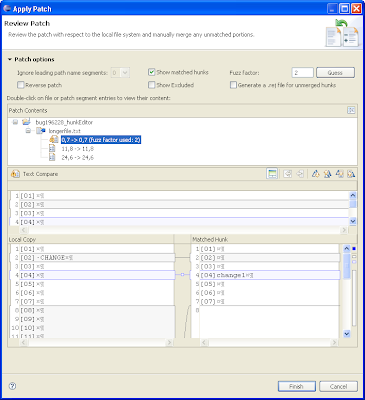Click top pane scroll up arrow
The image size is (365, 400).
[353, 195]
